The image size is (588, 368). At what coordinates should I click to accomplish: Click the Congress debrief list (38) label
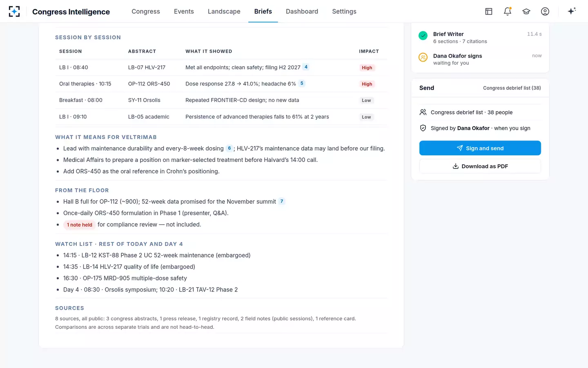coord(512,88)
